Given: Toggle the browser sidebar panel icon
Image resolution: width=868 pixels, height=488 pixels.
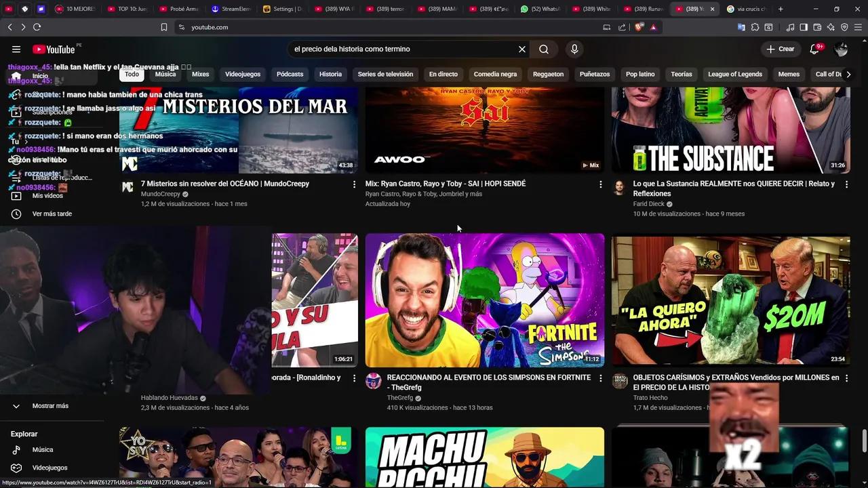Looking at the screenshot, I should tap(804, 27).
